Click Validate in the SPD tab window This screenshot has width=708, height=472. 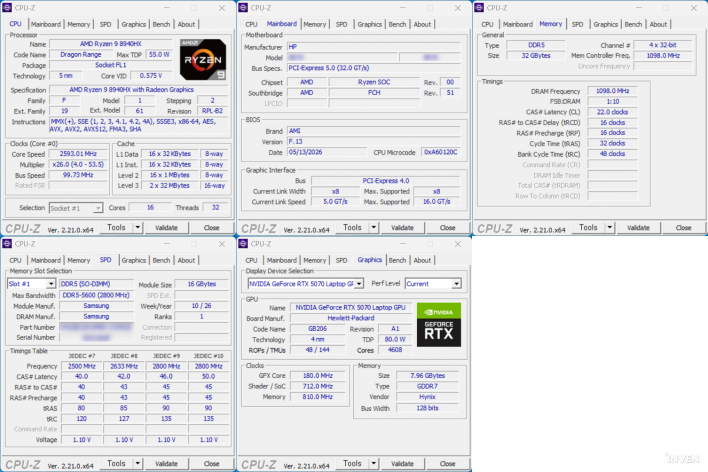pos(166,464)
